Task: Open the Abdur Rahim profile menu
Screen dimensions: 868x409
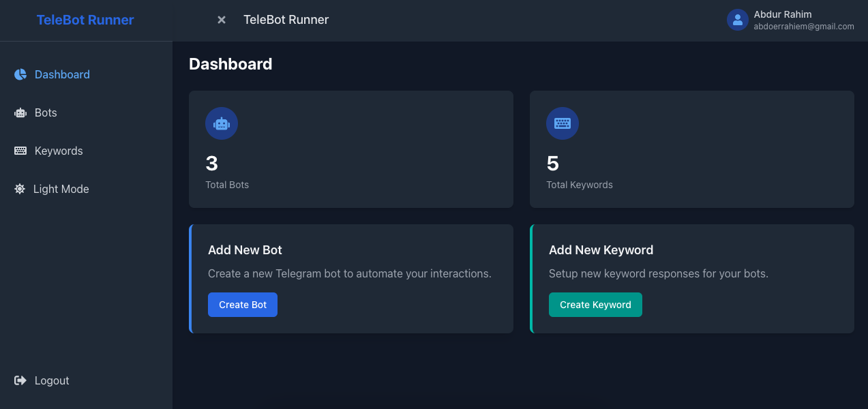Action: pos(783,14)
